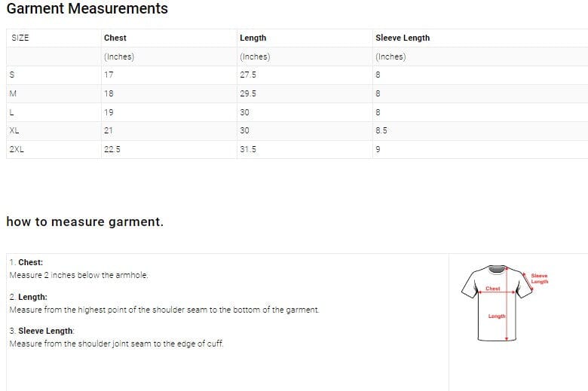Click the '3. Sleeve Length:' instruction label
This screenshot has width=588, height=391.
(x=42, y=331)
